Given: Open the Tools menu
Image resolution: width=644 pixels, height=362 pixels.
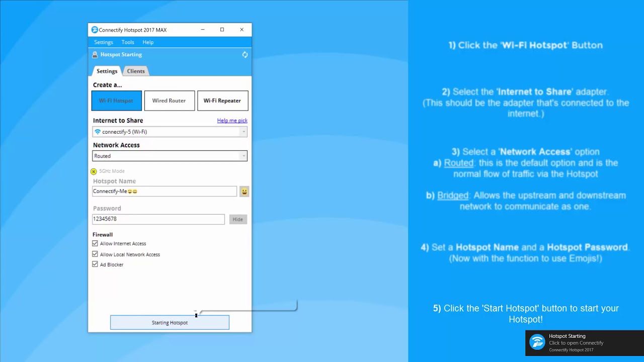Looking at the screenshot, I should (127, 42).
